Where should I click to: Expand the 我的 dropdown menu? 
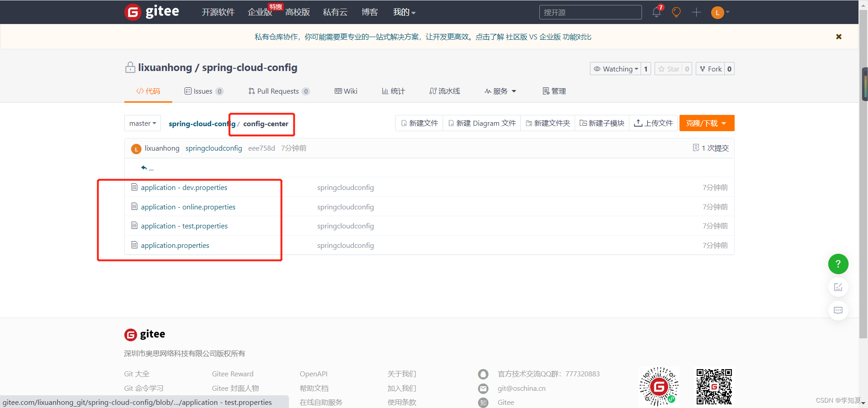(x=404, y=12)
